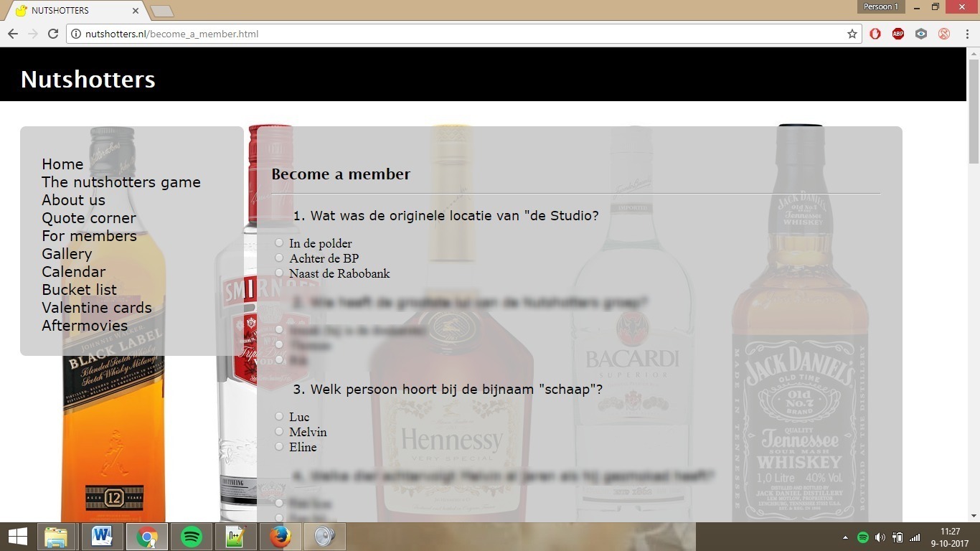Open the ABP Adblock Plus extension
Image resolution: width=980 pixels, height=551 pixels.
[898, 34]
